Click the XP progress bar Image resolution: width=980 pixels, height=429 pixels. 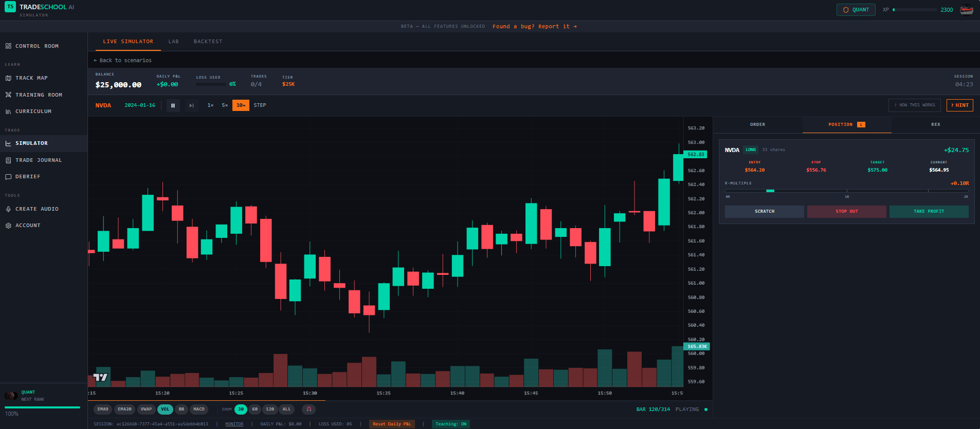[915, 10]
